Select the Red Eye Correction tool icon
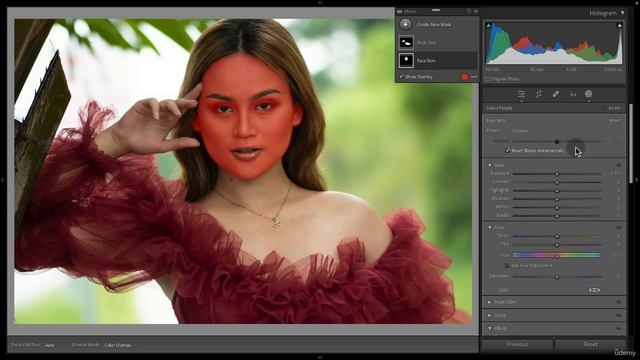 [x=573, y=94]
